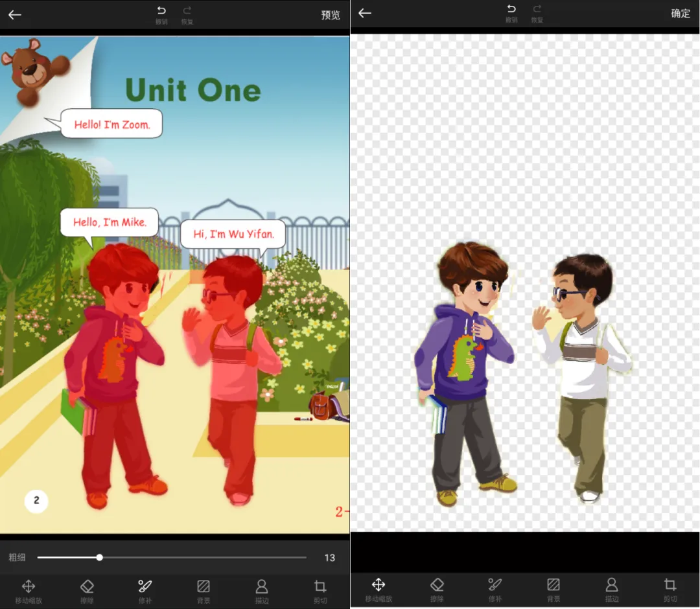Viewport: 700px width, 609px height.
Task: Click the "Hello! I'm Zoom." speech bubble
Action: pos(111,124)
